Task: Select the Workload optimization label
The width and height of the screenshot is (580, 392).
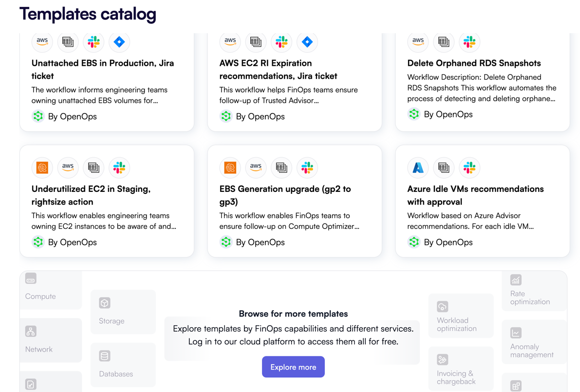Action: tap(456, 324)
